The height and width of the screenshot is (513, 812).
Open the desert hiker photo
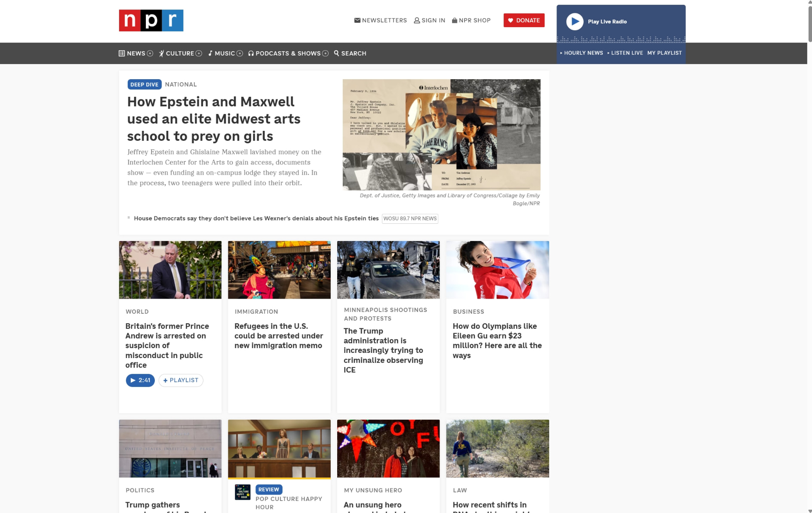pos(498,448)
